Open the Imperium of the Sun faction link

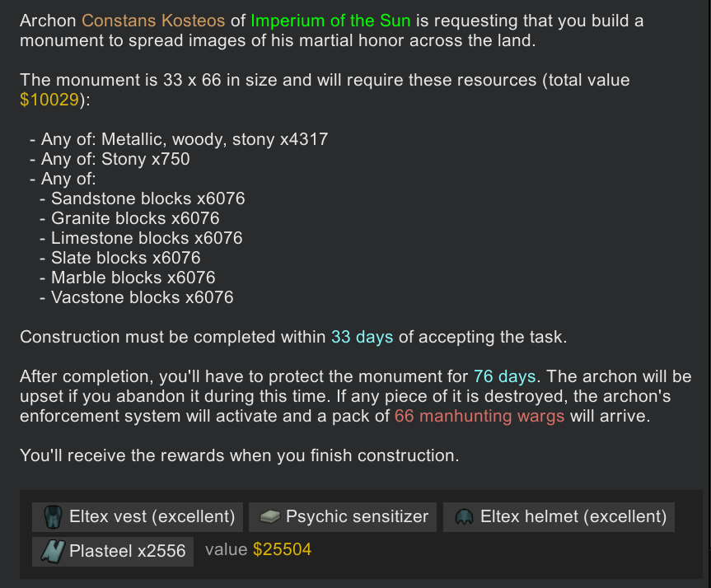[x=330, y=21]
